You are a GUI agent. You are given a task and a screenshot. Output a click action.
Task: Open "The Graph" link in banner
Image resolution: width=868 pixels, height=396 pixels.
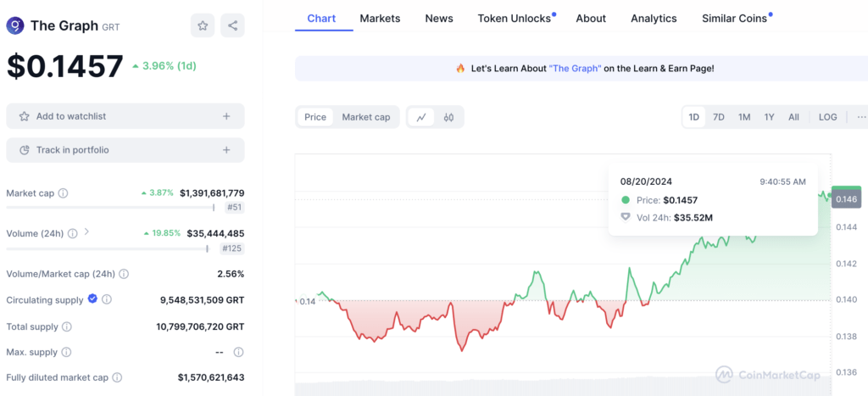pyautogui.click(x=576, y=69)
